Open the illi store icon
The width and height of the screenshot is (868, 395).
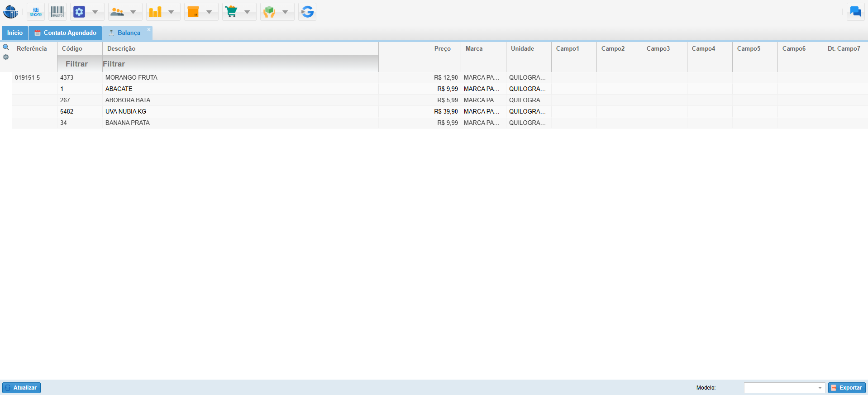tap(36, 12)
